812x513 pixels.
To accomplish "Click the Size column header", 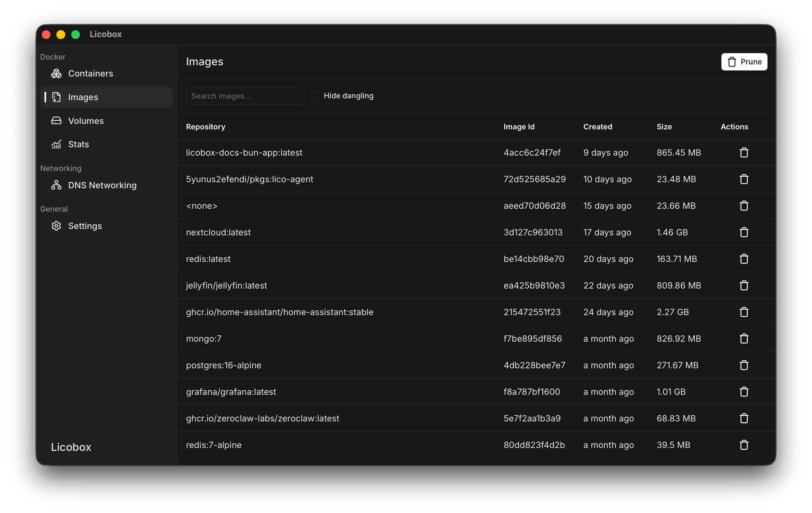I will tap(664, 127).
